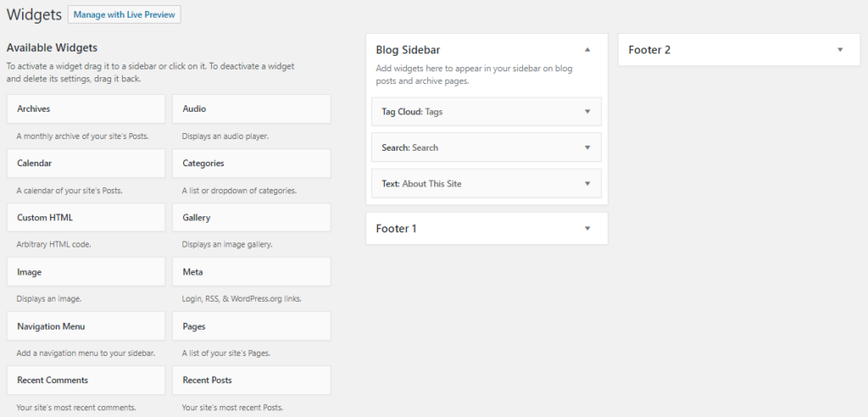The image size is (868, 417).
Task: Choose the Calendar widget
Action: [86, 164]
